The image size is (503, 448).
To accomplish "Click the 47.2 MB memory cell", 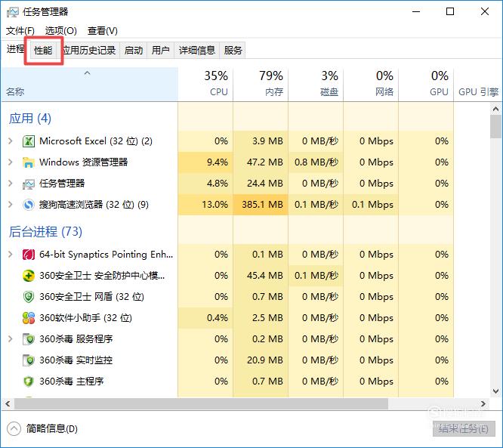I will click(261, 162).
